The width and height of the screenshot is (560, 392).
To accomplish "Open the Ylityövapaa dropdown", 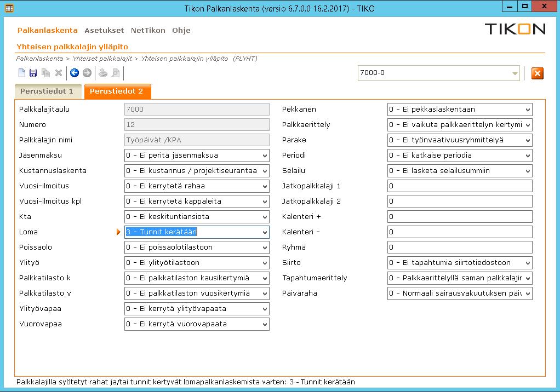I will (265, 309).
